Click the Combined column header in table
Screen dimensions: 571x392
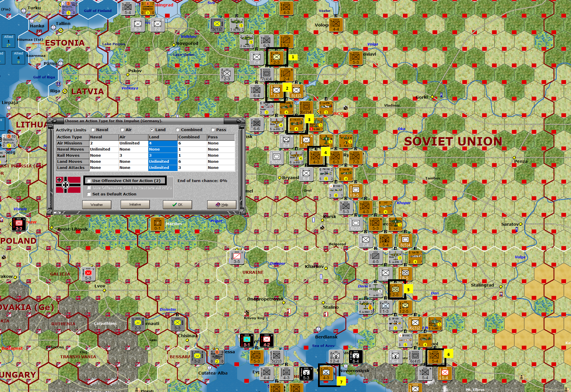tap(192, 137)
